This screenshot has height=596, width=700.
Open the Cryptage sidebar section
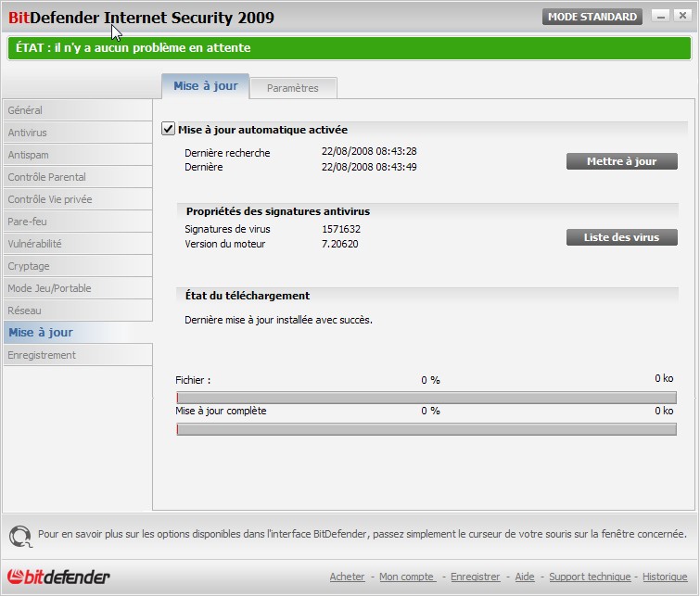(78, 266)
